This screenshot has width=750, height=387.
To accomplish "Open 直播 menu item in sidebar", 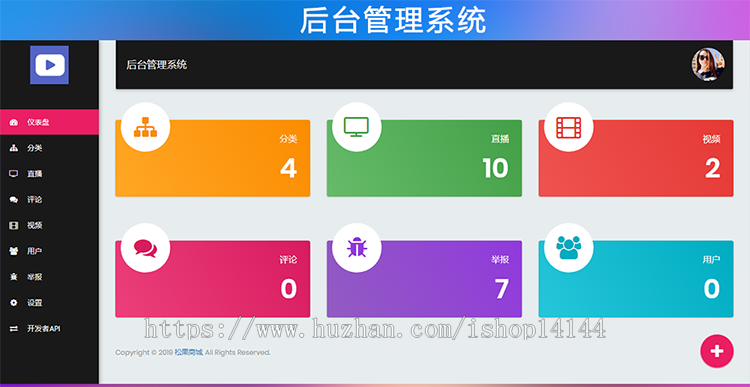I will tap(49, 174).
